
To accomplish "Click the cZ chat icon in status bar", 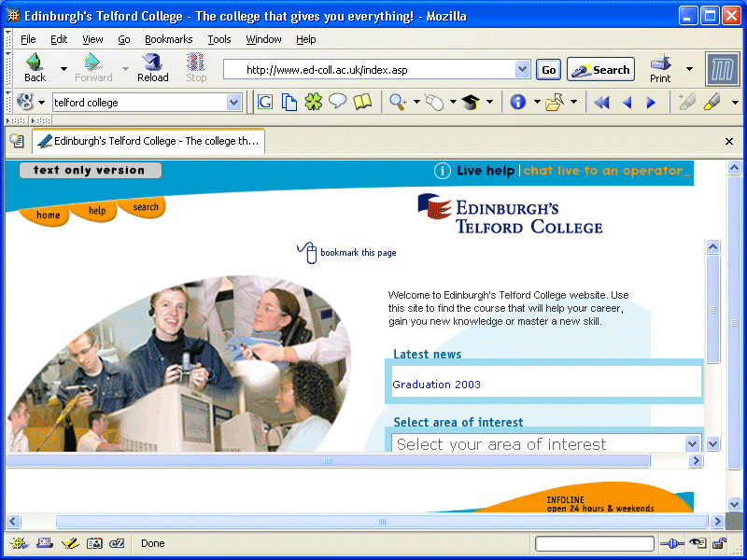I will coord(117,543).
